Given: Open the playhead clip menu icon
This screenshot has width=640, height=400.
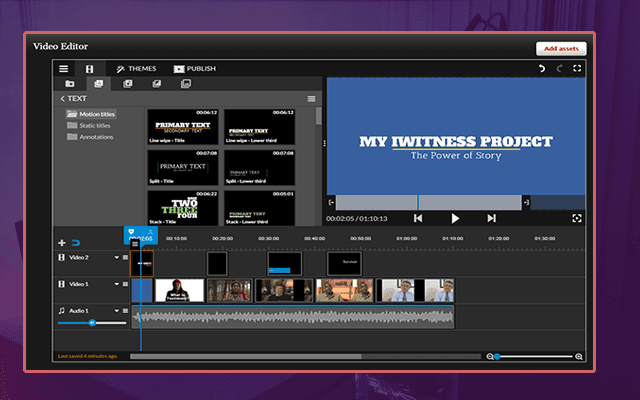Looking at the screenshot, I should (x=135, y=244).
